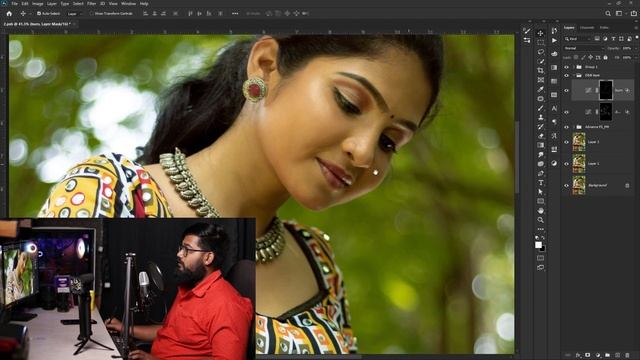Select the Rectangular Marquee tool
This screenshot has height=360, width=640.
coord(540,42)
